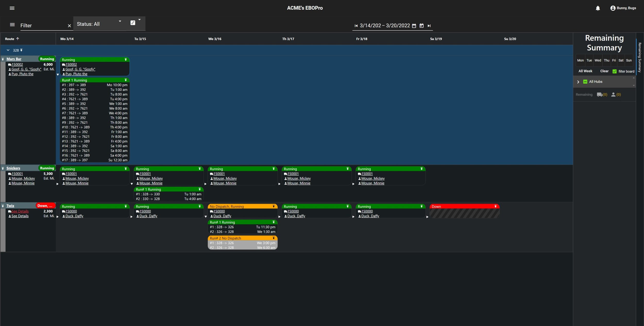The width and height of the screenshot is (644, 326).
Task: Expand the All Hubs tree node
Action: [x=578, y=82]
